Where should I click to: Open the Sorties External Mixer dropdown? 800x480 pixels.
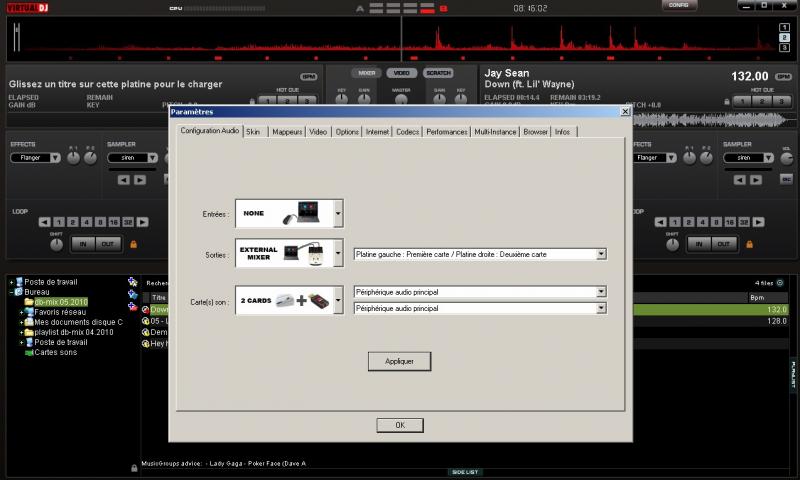pos(338,253)
